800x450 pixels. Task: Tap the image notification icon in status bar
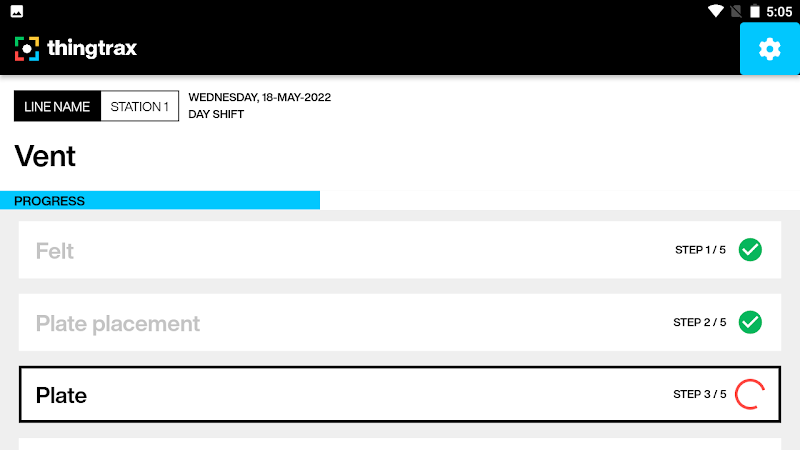(x=17, y=11)
